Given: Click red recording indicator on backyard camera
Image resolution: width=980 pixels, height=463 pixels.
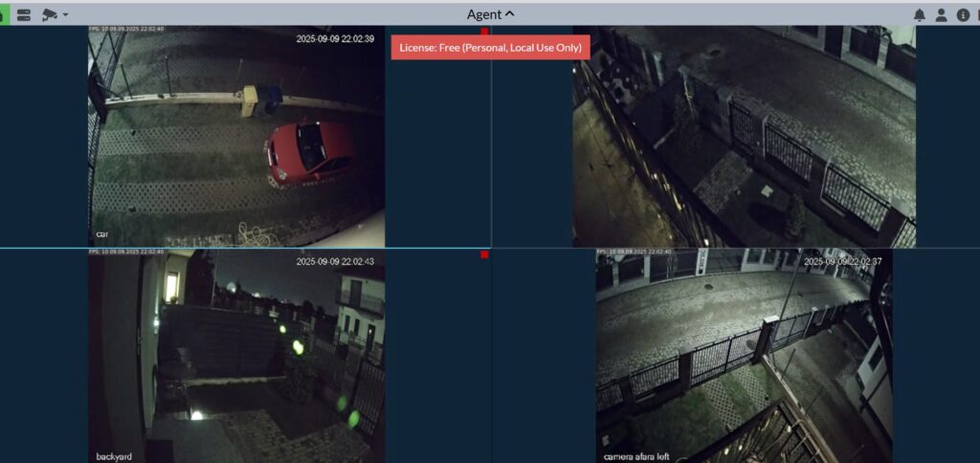Looking at the screenshot, I should pos(484,254).
